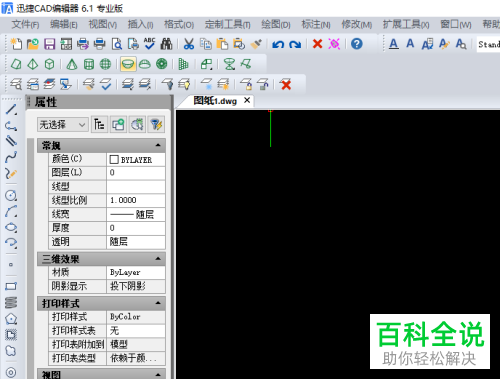Click the Paste clipboard icon
This screenshot has width=500, height=379.
pos(222,44)
